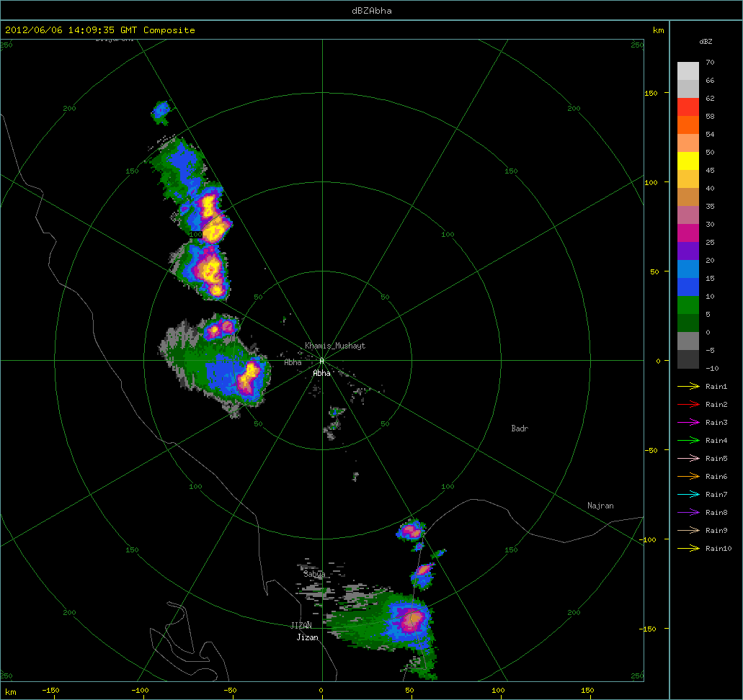The height and width of the screenshot is (700, 743).
Task: Click the radar center marker at the origin
Action: (322, 361)
